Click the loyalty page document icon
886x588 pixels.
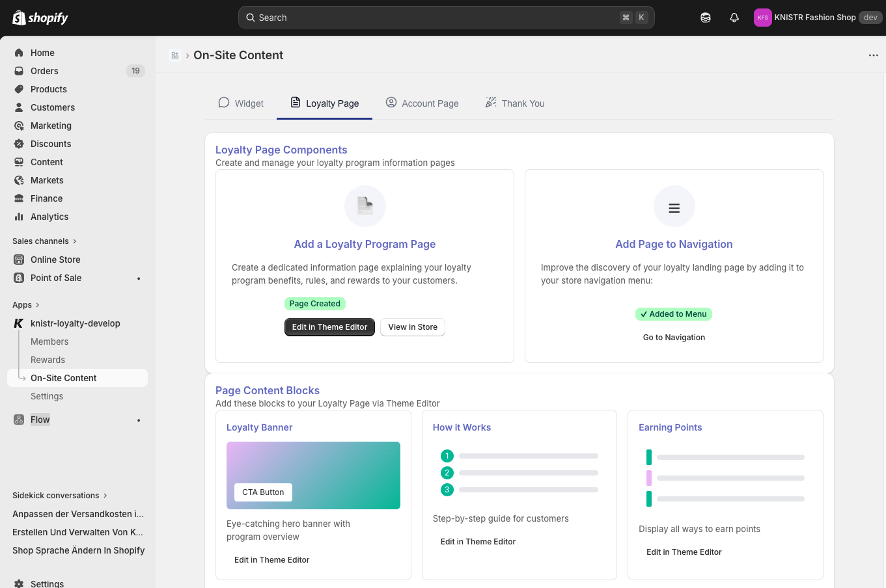pos(365,206)
